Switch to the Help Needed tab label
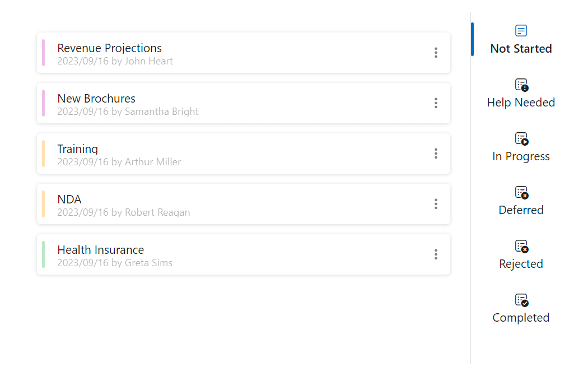Viewport: 588px width, 376px height. [521, 103]
